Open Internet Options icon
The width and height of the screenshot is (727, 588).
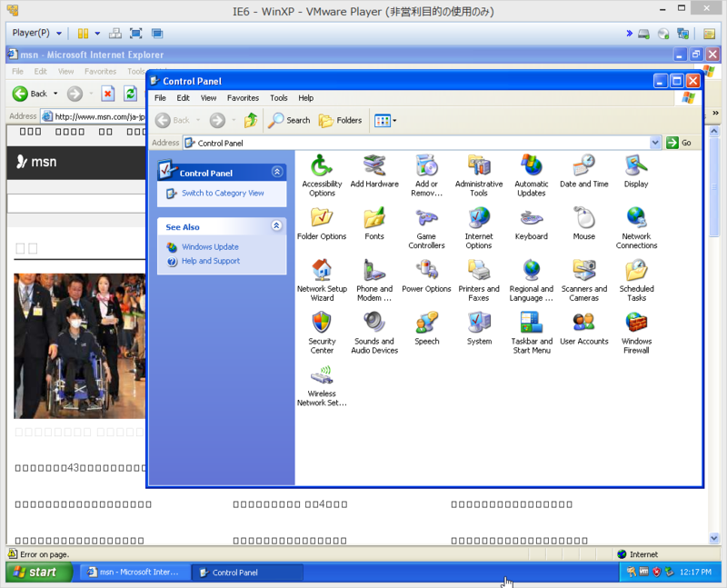pos(479,228)
